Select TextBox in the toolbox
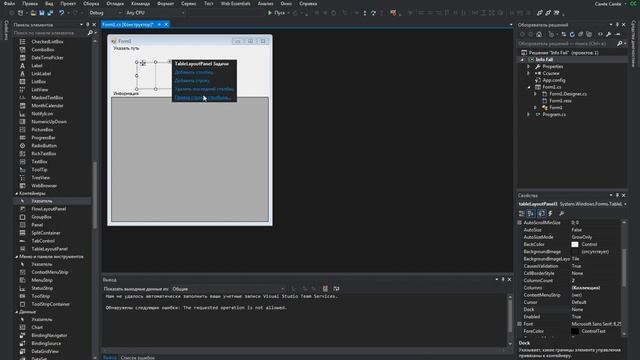 pos(40,162)
